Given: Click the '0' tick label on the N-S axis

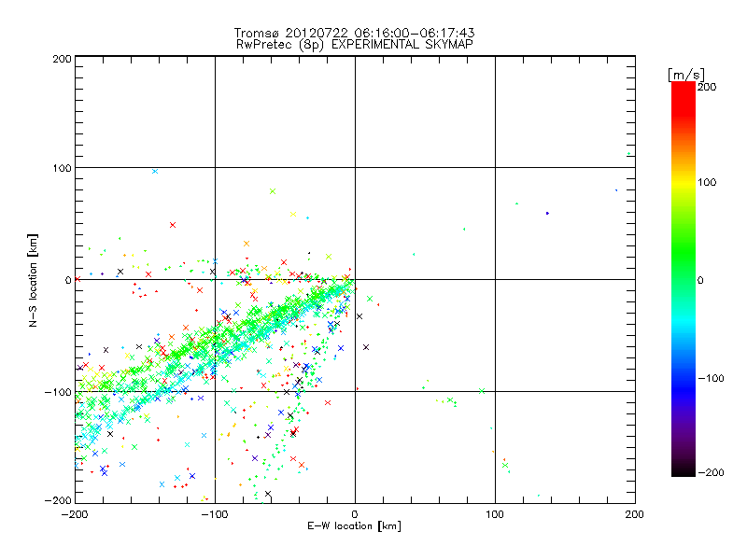Looking at the screenshot, I should (68, 280).
